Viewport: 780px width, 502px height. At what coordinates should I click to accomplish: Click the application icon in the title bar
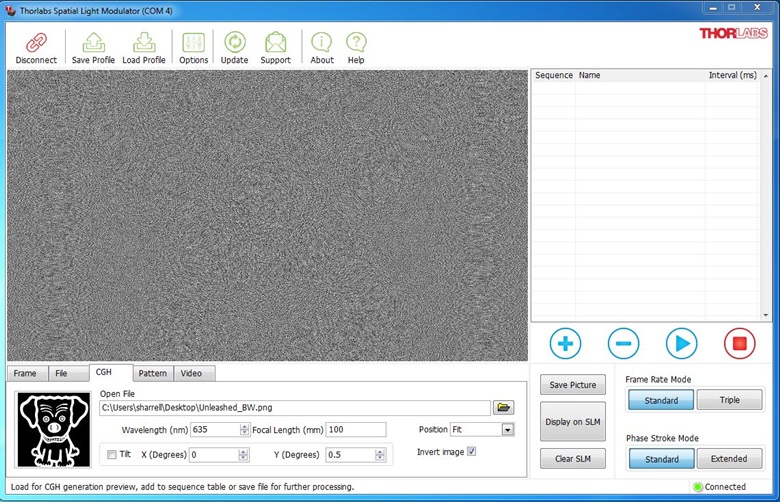coord(10,10)
